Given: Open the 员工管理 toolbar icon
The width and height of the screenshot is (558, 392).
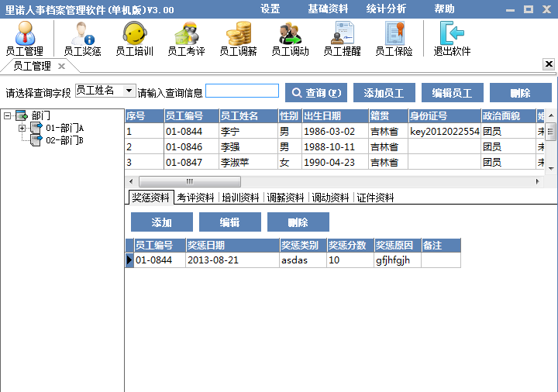Looking at the screenshot, I should [25, 38].
